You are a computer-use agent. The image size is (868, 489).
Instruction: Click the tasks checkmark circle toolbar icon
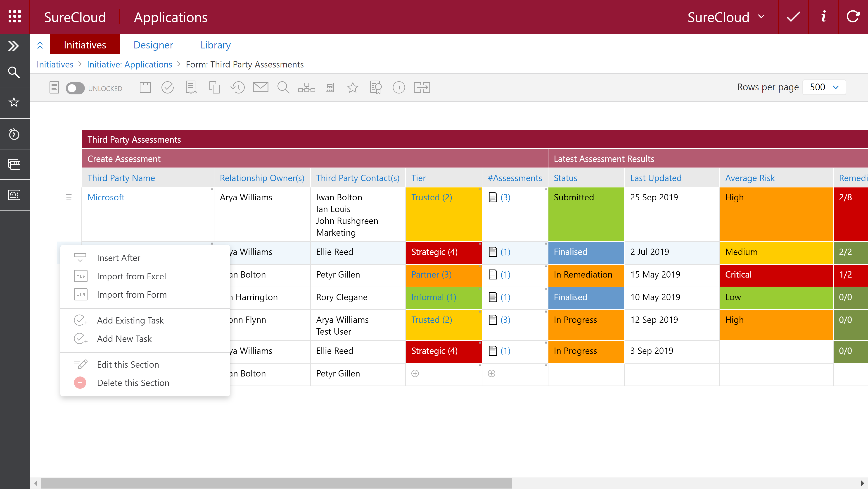coord(167,88)
